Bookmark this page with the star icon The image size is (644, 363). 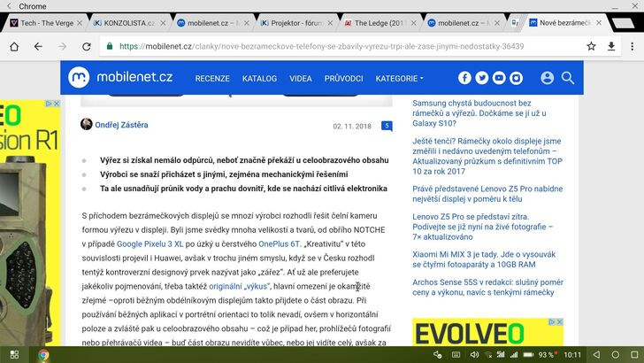tap(590, 46)
